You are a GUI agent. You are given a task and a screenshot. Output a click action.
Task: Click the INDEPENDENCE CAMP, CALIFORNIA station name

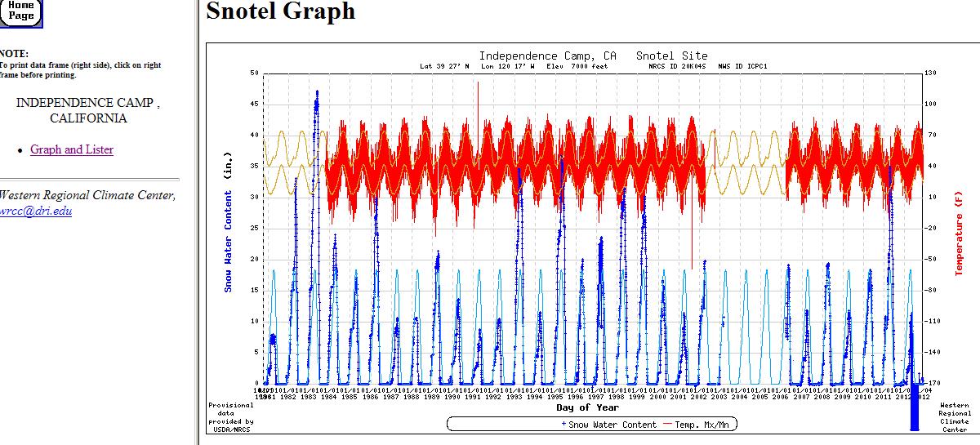click(x=87, y=110)
